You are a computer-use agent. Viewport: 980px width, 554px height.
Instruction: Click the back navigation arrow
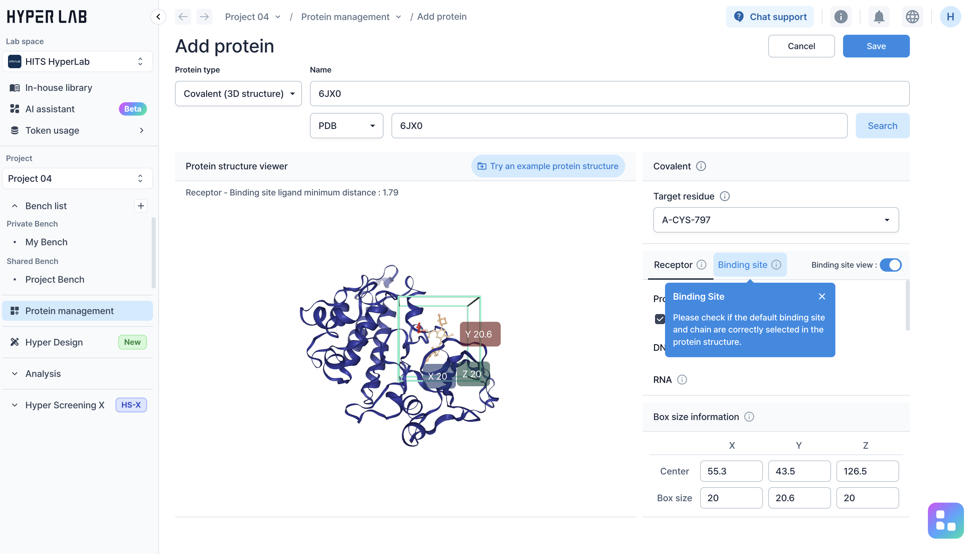(183, 17)
